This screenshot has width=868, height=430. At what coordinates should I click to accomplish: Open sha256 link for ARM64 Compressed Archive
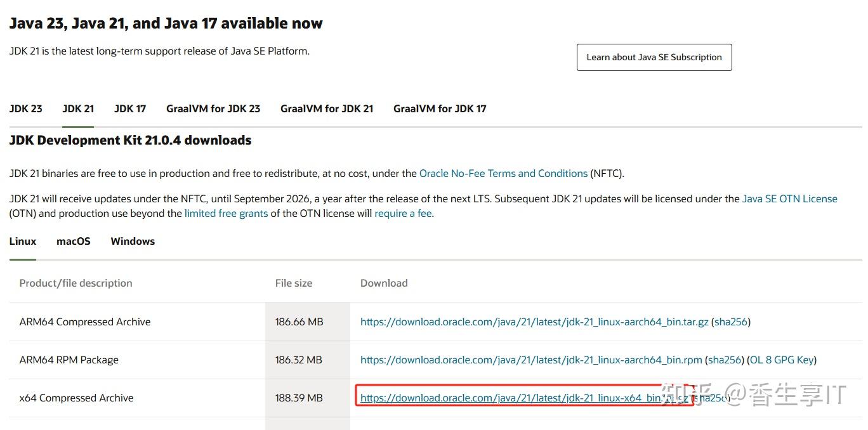pyautogui.click(x=731, y=322)
